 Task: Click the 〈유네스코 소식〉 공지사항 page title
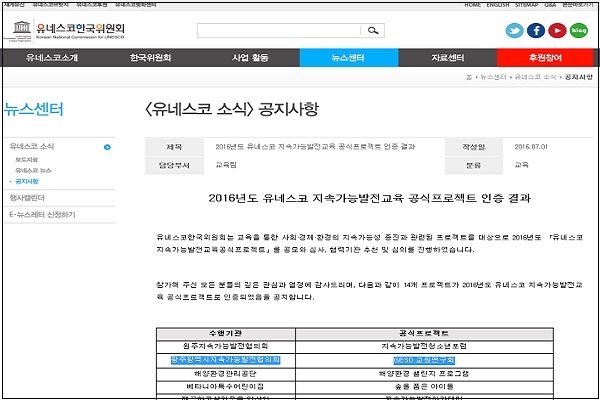pos(232,109)
